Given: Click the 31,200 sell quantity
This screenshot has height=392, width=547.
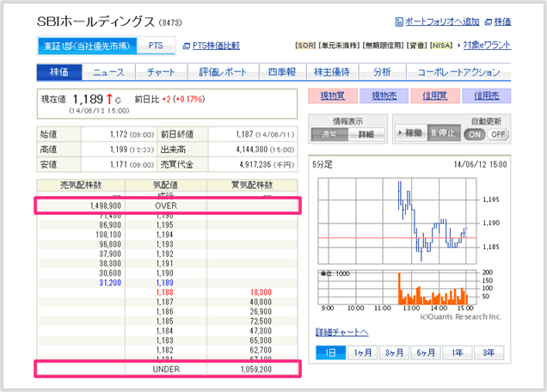Looking at the screenshot, I should pyautogui.click(x=110, y=283).
